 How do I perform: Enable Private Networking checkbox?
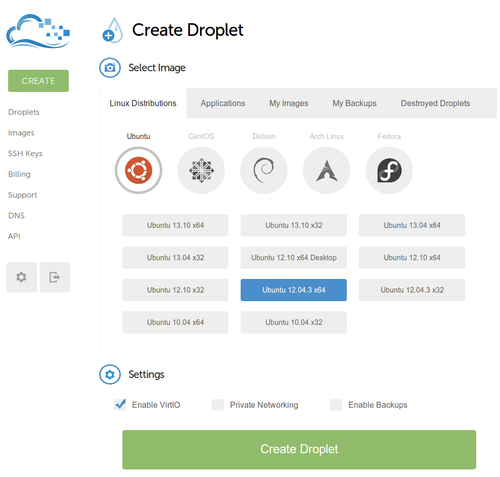click(x=218, y=405)
